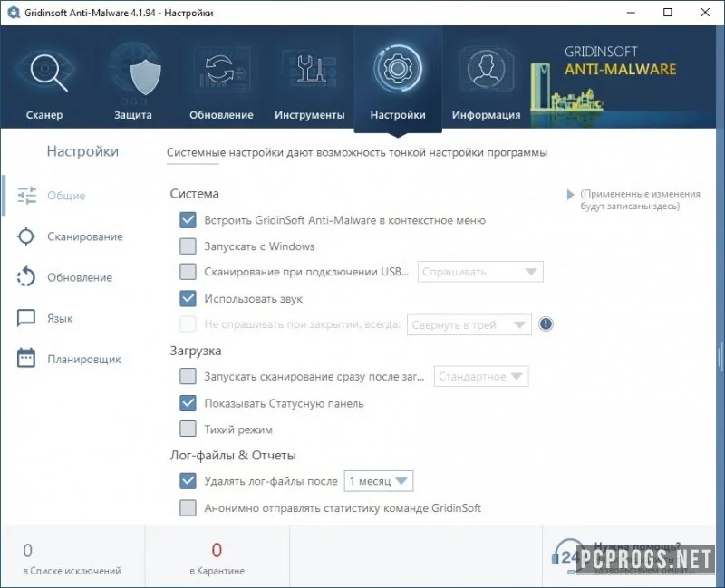Click the Язык speech bubble icon
This screenshot has height=588, width=725.
(26, 318)
